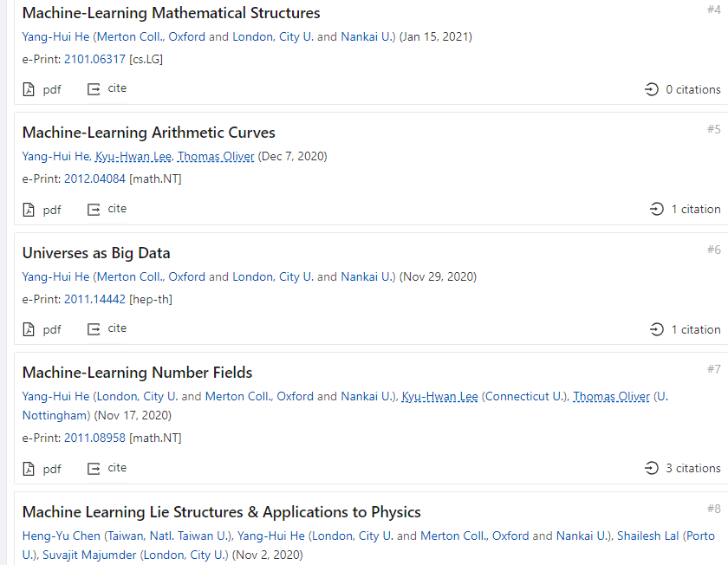The image size is (728, 565).
Task: Open pdf icon for Machine-Learning Arithmetic Curves
Action: tap(29, 210)
